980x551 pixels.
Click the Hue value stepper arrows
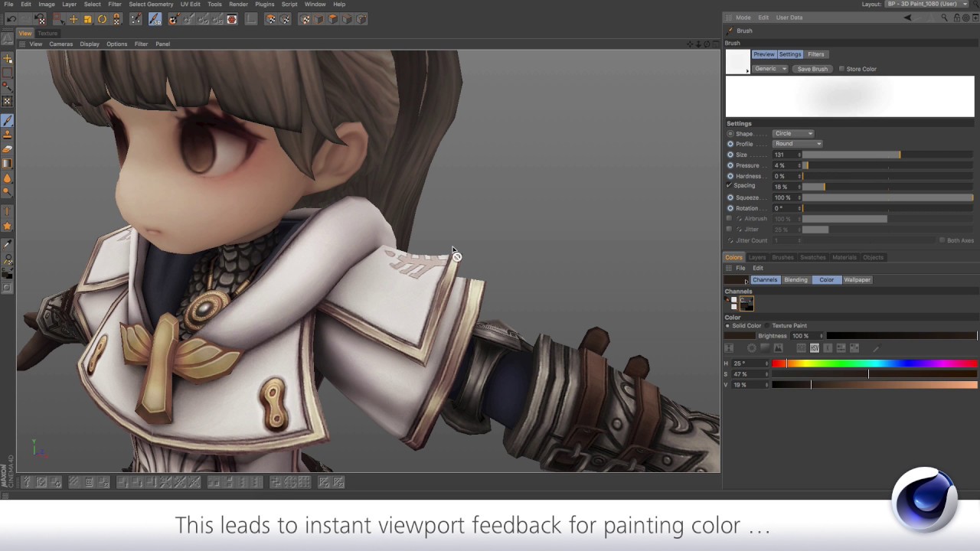[766, 364]
